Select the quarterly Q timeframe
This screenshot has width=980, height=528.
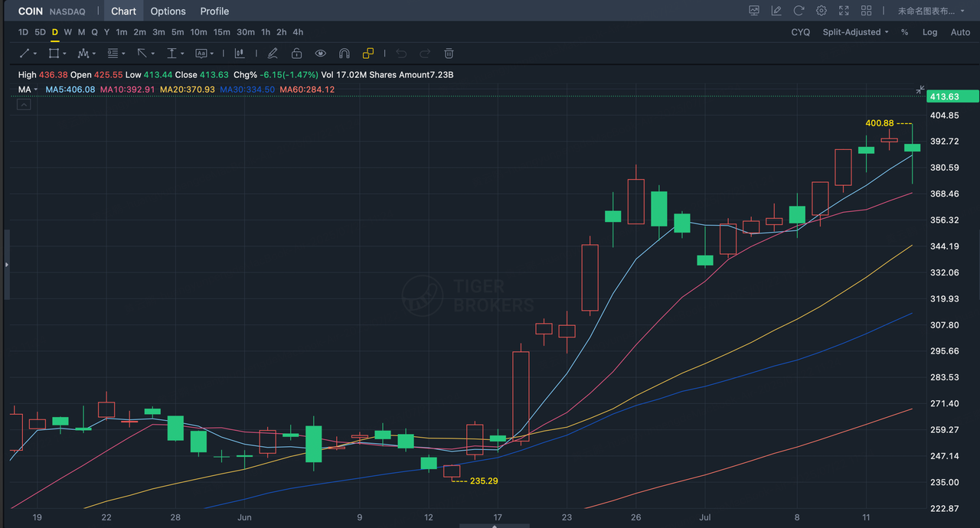pyautogui.click(x=94, y=32)
